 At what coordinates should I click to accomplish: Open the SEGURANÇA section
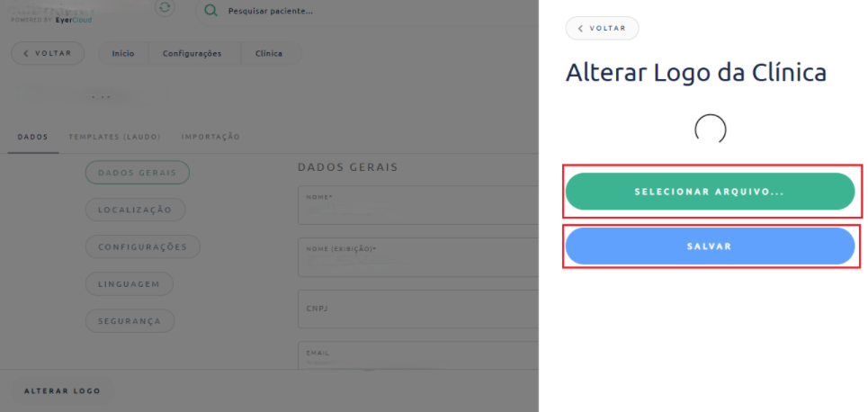click(130, 320)
